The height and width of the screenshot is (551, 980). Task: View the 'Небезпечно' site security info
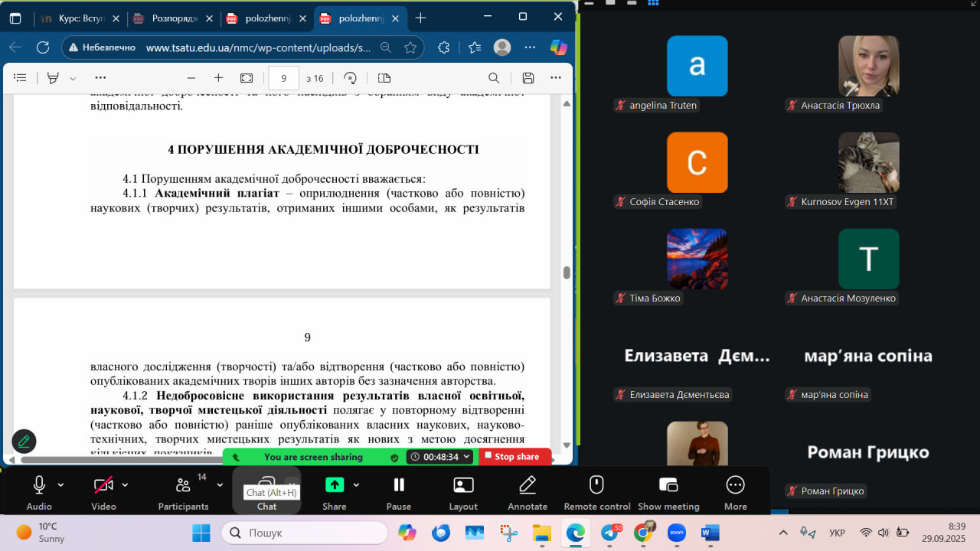coord(103,47)
